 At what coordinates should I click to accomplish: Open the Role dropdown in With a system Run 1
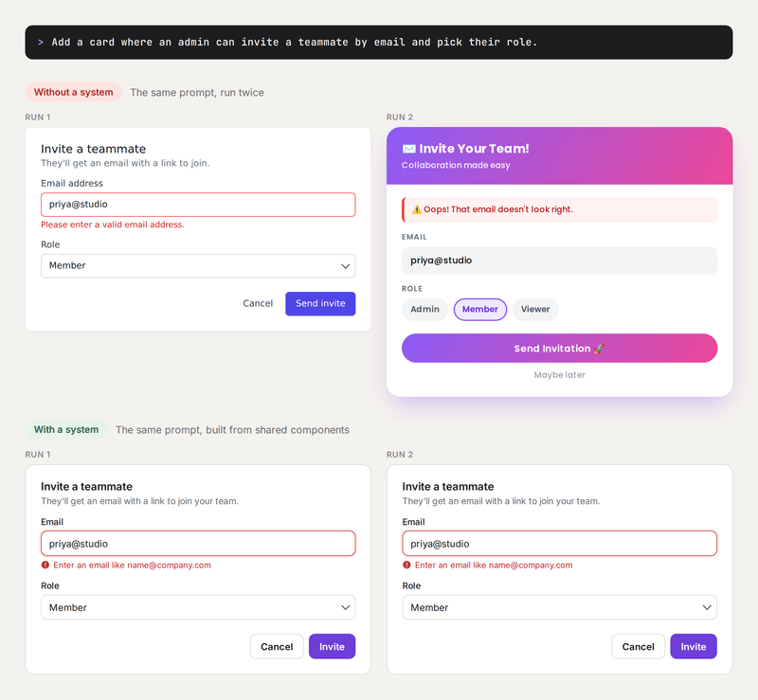pos(198,607)
